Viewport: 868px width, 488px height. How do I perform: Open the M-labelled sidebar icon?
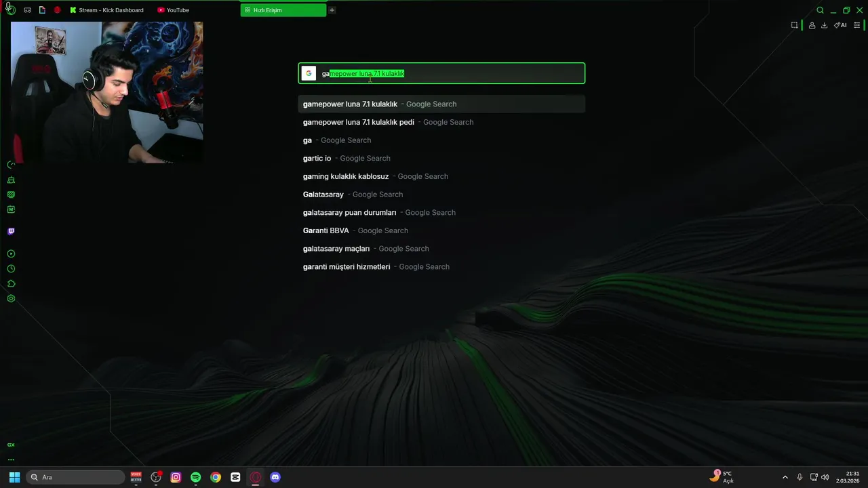pos(11,209)
